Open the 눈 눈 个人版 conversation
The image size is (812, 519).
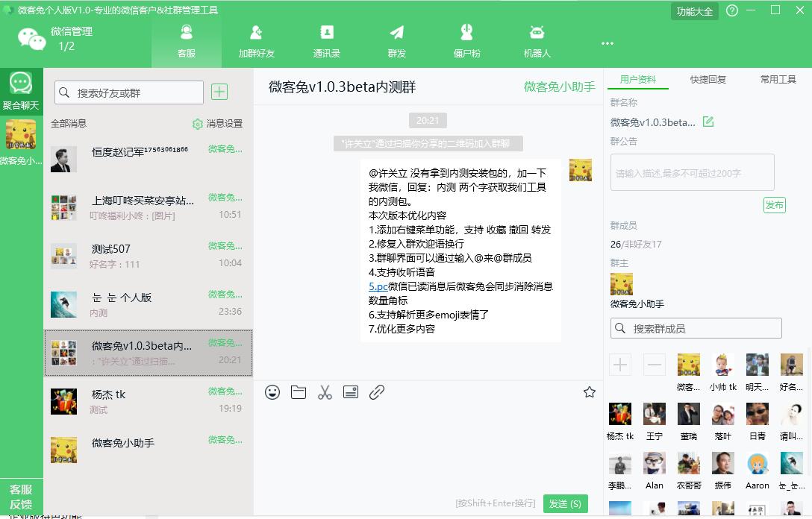tap(148, 304)
